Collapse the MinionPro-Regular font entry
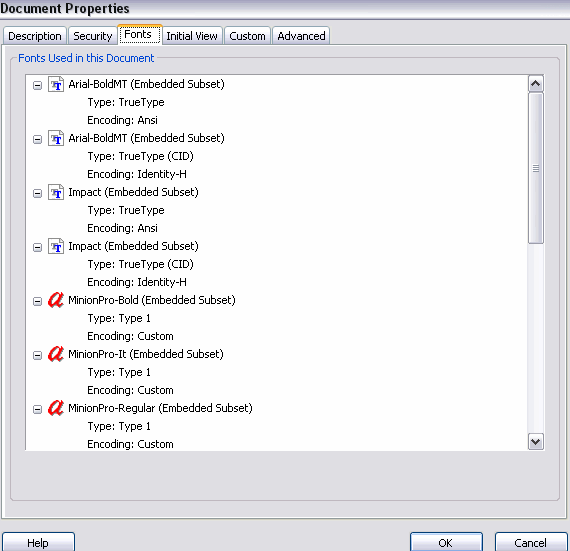This screenshot has height=551, width=570. (x=37, y=409)
